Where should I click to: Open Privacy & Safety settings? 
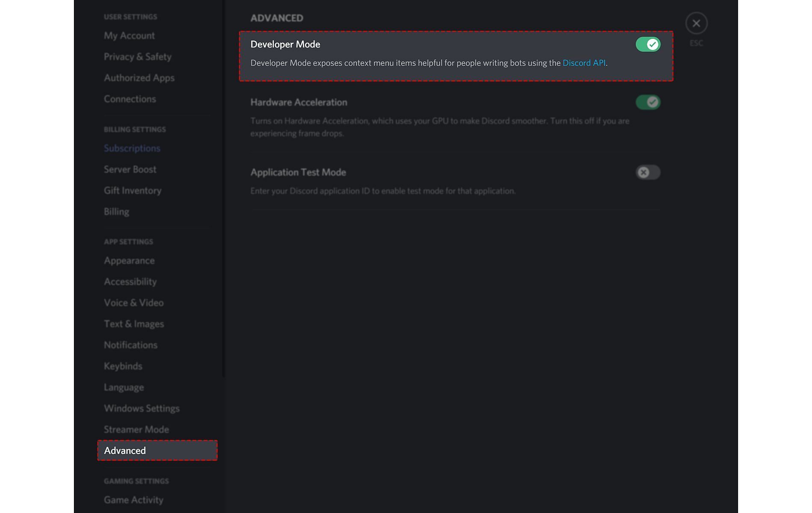click(x=137, y=57)
